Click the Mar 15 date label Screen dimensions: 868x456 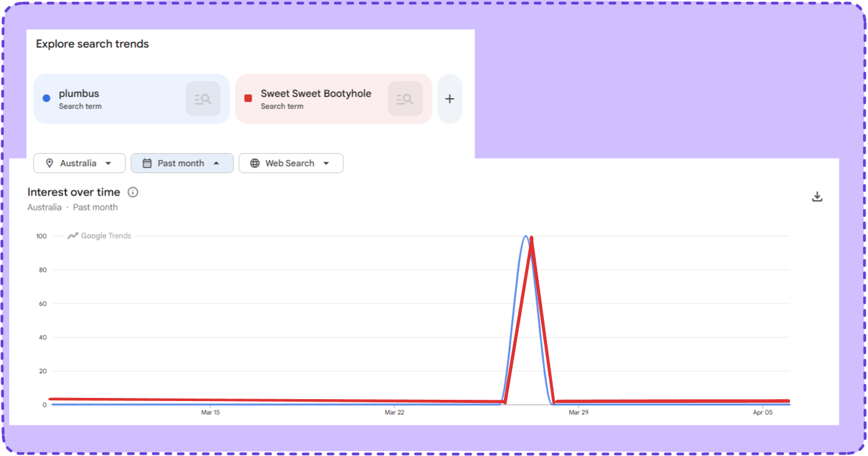210,412
